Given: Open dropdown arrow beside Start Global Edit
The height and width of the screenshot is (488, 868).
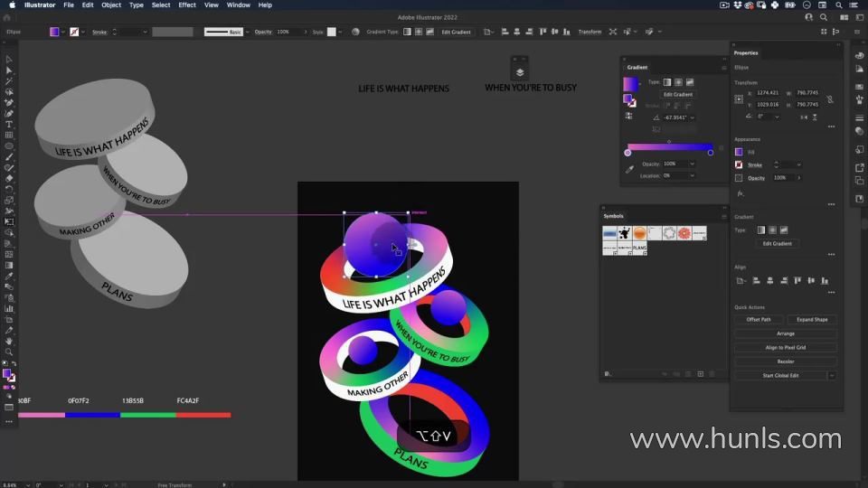Looking at the screenshot, I should pos(831,375).
